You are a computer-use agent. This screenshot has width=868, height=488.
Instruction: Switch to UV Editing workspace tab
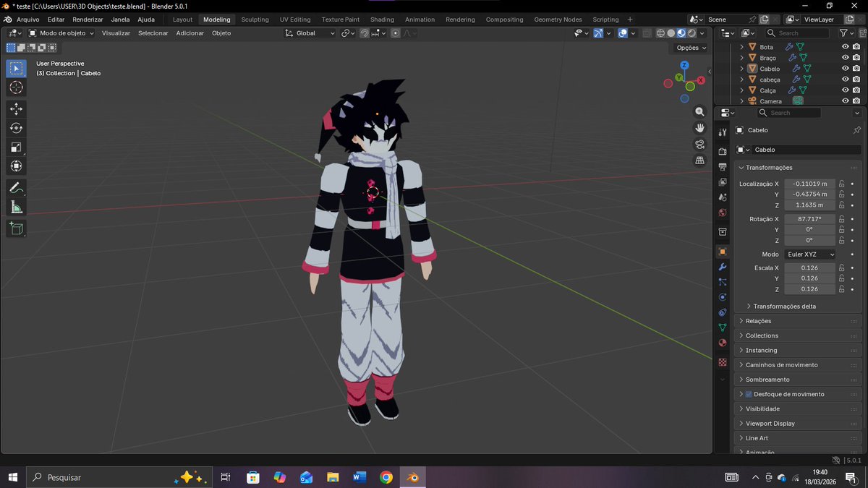click(x=295, y=20)
